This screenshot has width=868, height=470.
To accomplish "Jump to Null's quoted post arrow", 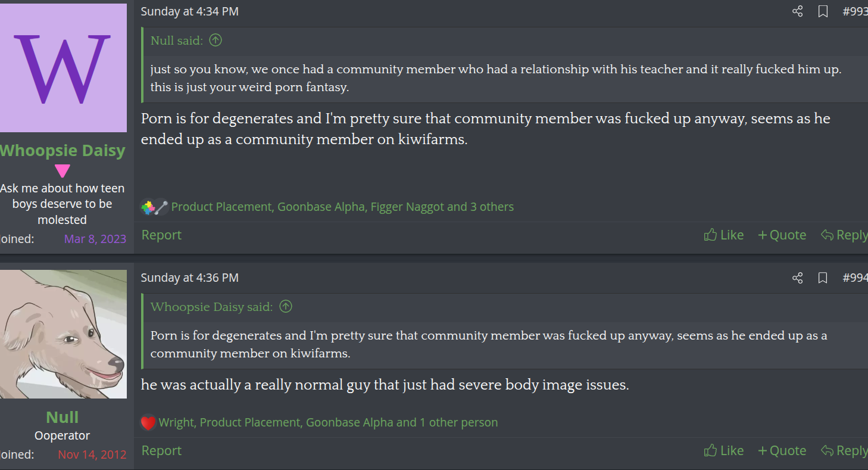I will pyautogui.click(x=216, y=41).
